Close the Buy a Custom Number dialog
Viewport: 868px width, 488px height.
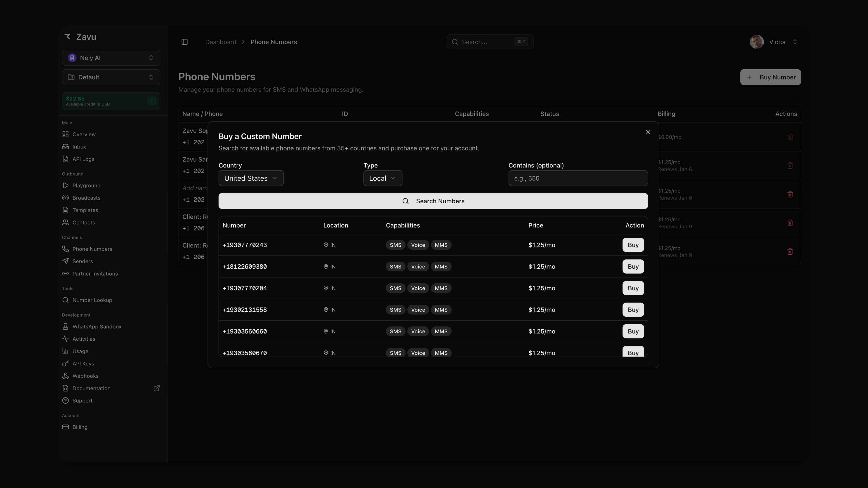(648, 132)
